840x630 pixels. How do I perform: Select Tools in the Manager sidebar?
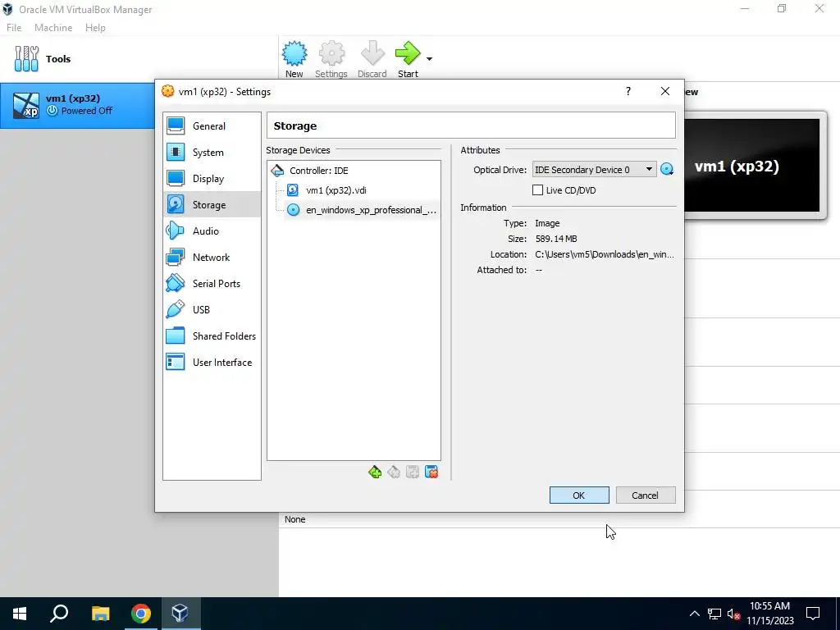pyautogui.click(x=139, y=59)
